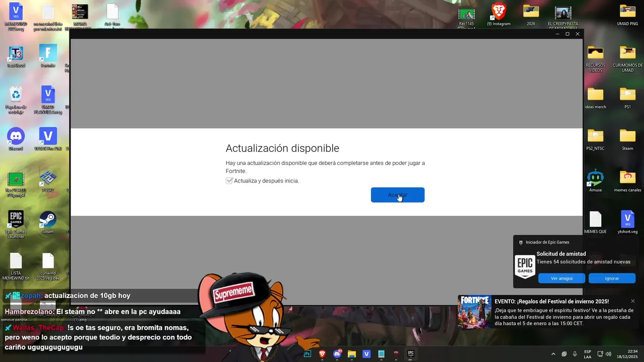Select the Rec1145 video file on desktop
The image size is (644, 362).
pyautogui.click(x=466, y=16)
